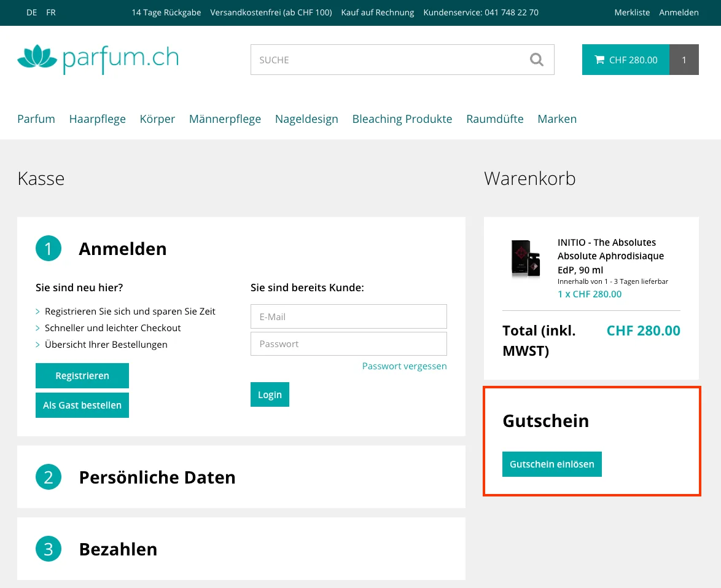Switch language to DE
Image resolution: width=721 pixels, height=588 pixels.
tap(31, 12)
